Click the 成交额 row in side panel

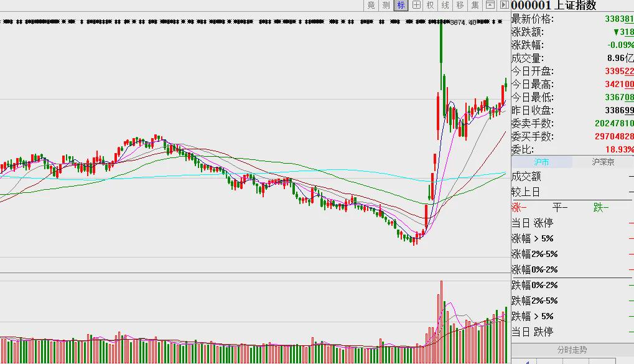click(x=572, y=176)
